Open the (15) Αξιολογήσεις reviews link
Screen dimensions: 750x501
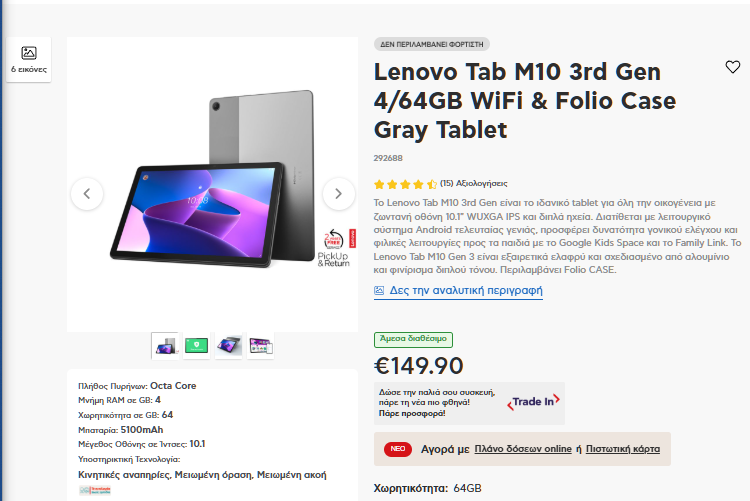tap(474, 183)
